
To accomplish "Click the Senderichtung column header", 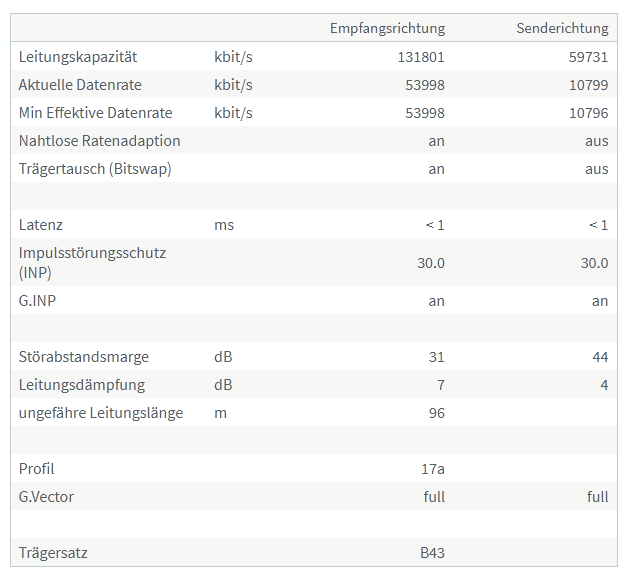I will [562, 28].
